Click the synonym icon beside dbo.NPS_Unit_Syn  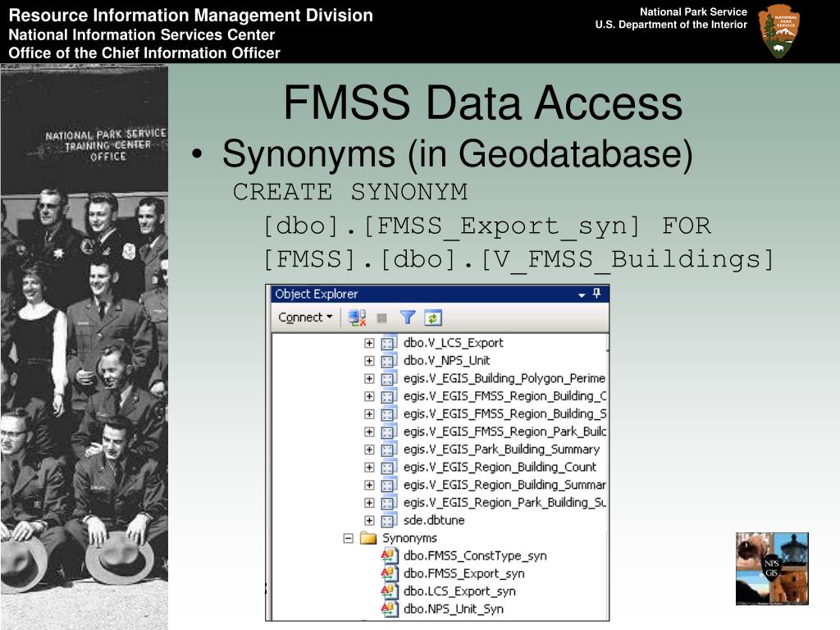click(389, 609)
